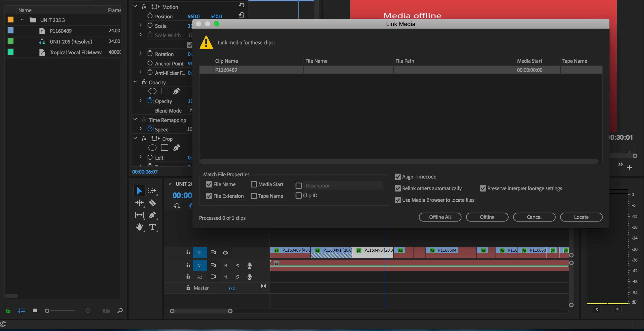644x331 pixels.
Task: Collapse the Time Remapping effect
Action: (x=135, y=120)
